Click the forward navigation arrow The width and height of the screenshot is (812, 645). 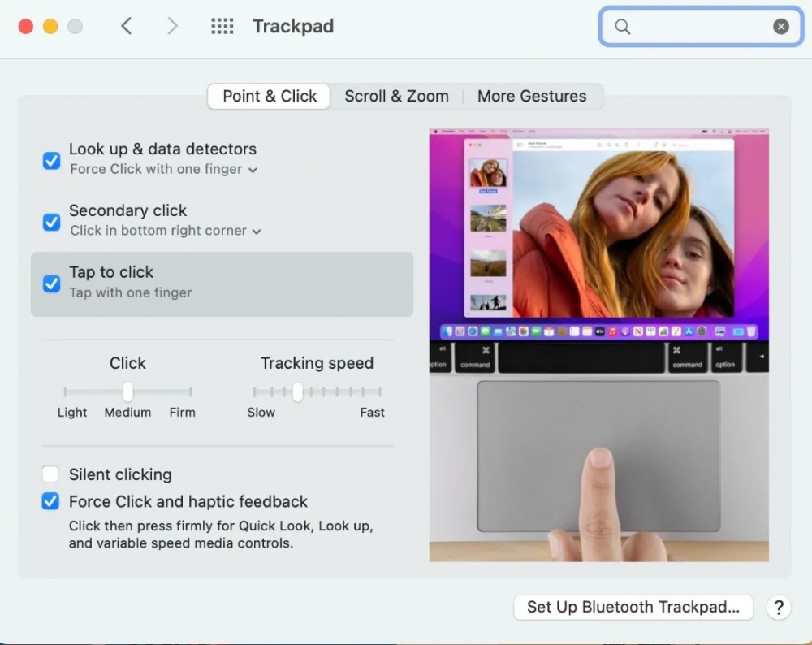(x=172, y=26)
